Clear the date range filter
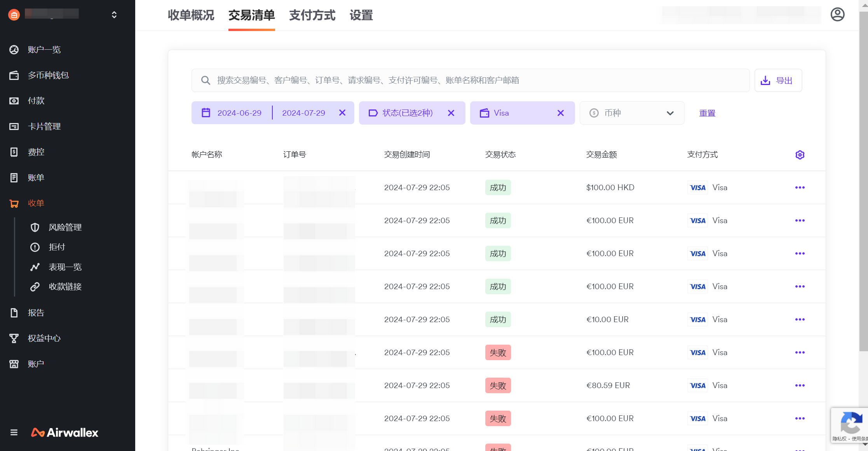Image resolution: width=868 pixels, height=451 pixels. [342, 113]
